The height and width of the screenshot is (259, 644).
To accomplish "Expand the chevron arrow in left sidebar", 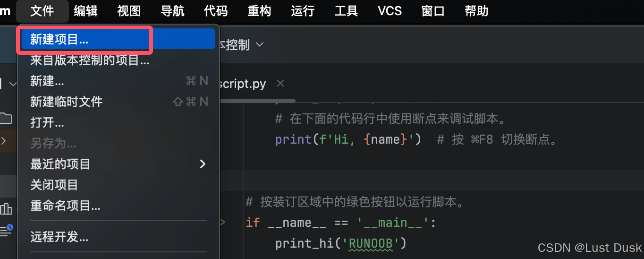I will click(4, 140).
